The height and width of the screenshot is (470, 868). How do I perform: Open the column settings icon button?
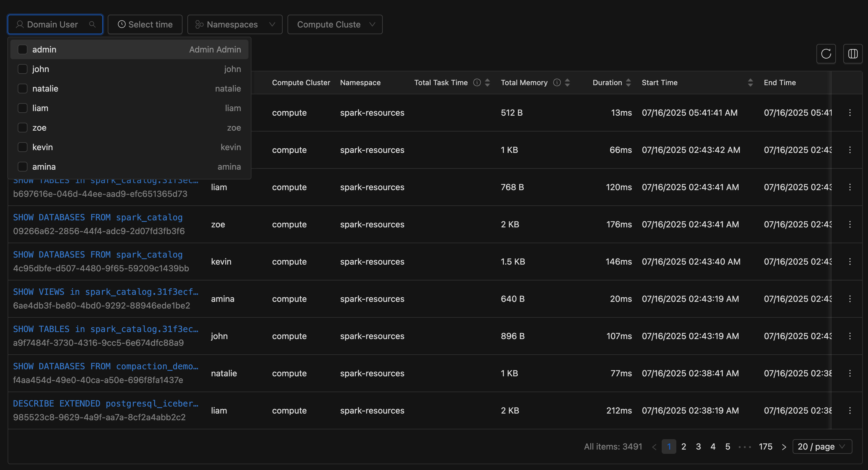pos(853,54)
